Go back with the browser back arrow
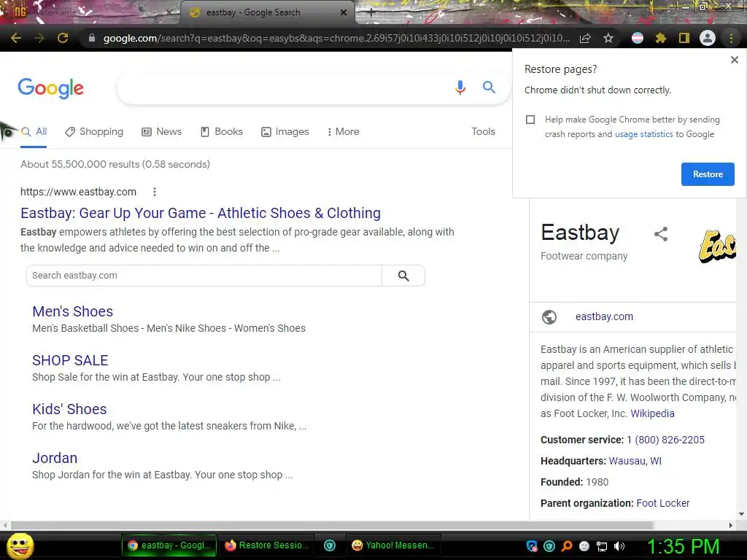 tap(16, 38)
